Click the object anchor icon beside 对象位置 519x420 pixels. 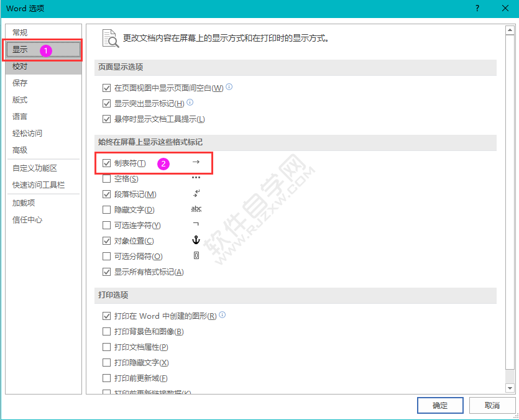[x=196, y=240]
